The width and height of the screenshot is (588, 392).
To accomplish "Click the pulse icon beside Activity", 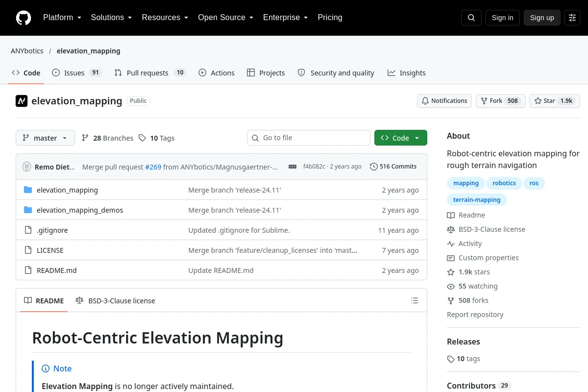I will (451, 244).
